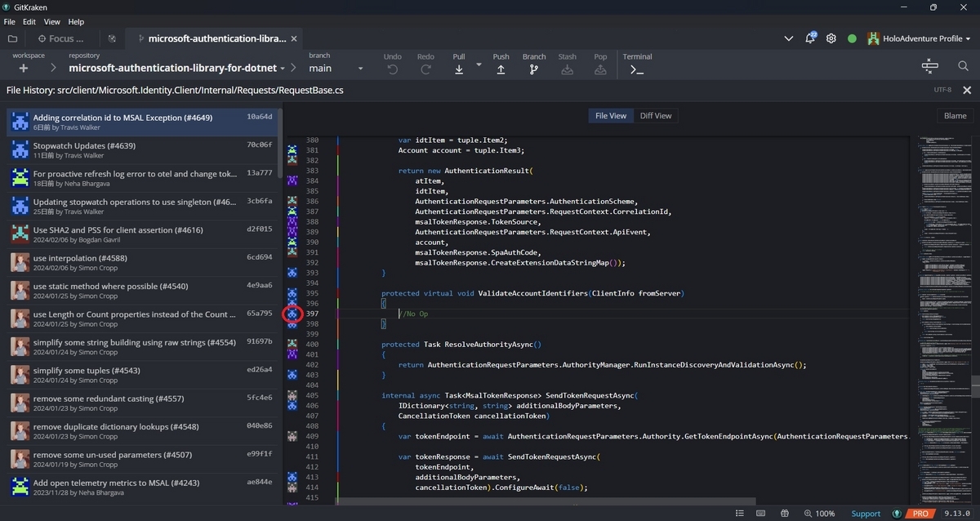Close the File History panel
This screenshot has height=521, width=980.
(x=967, y=90)
